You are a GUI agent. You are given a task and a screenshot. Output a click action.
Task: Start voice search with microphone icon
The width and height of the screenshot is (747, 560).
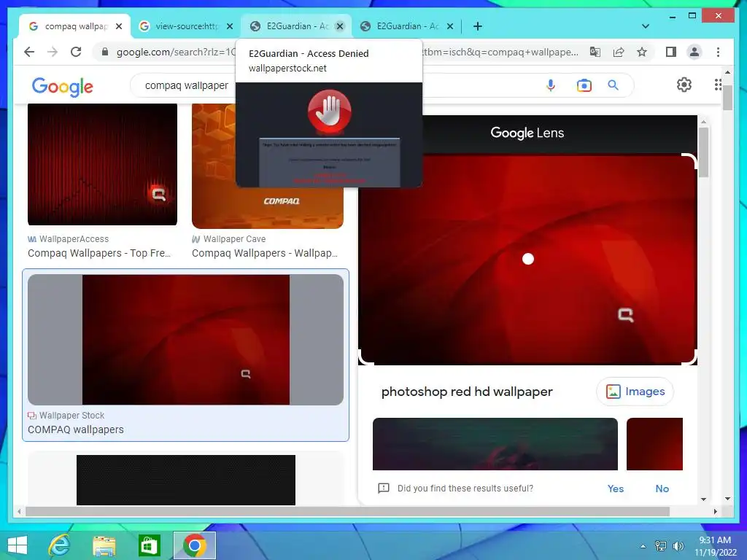coord(551,85)
